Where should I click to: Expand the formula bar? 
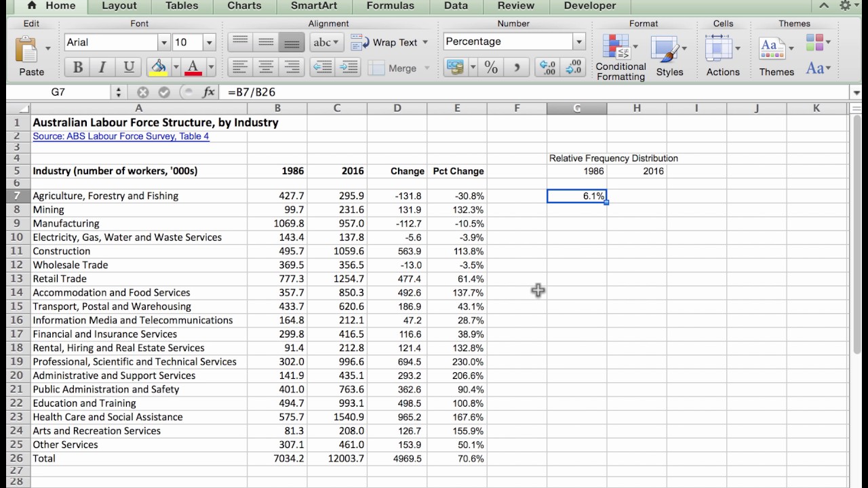point(856,92)
